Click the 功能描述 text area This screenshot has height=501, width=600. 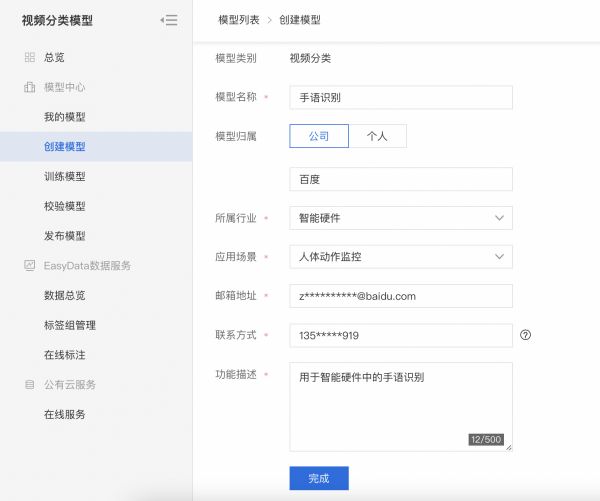[x=401, y=407]
